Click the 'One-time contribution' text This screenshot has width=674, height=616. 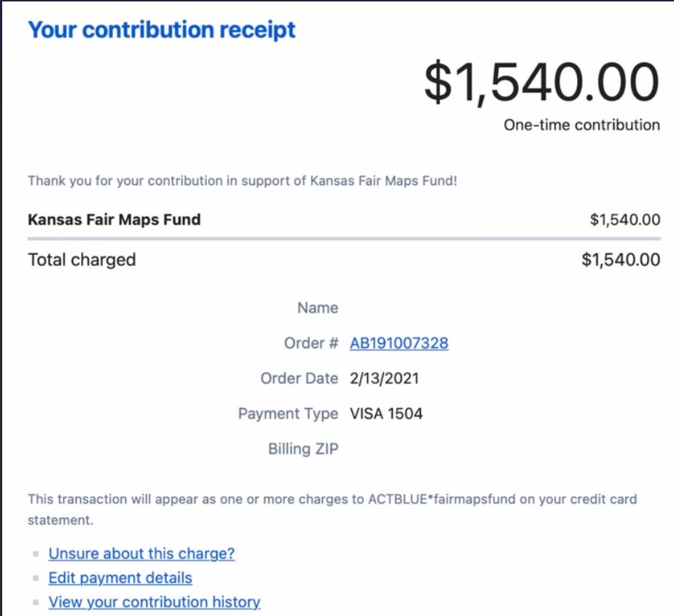coord(581,125)
